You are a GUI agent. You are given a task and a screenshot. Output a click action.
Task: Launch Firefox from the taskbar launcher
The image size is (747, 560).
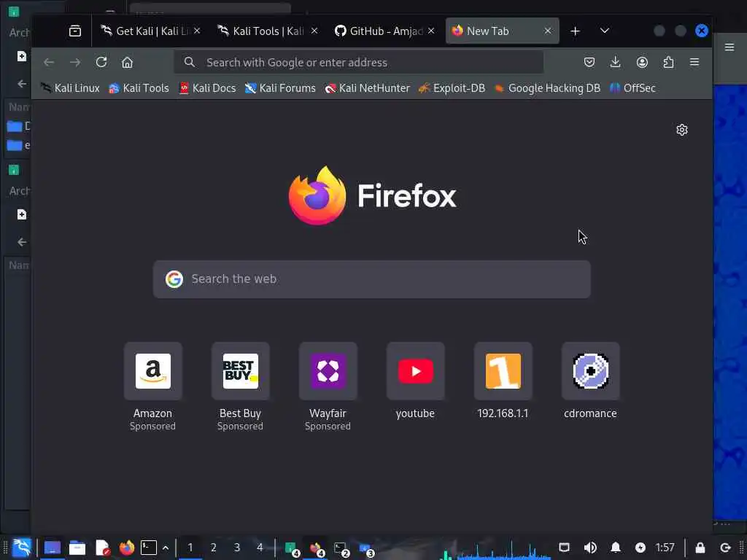pos(127,548)
